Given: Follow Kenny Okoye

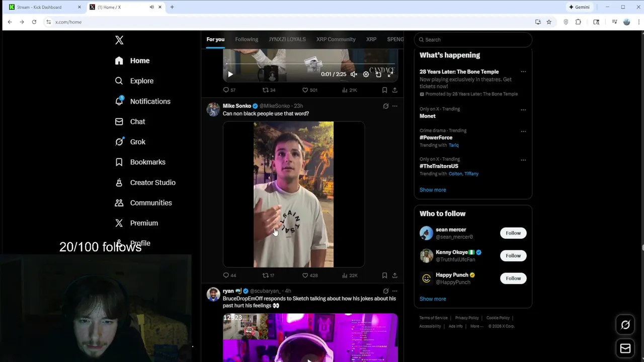Looking at the screenshot, I should [x=513, y=255].
